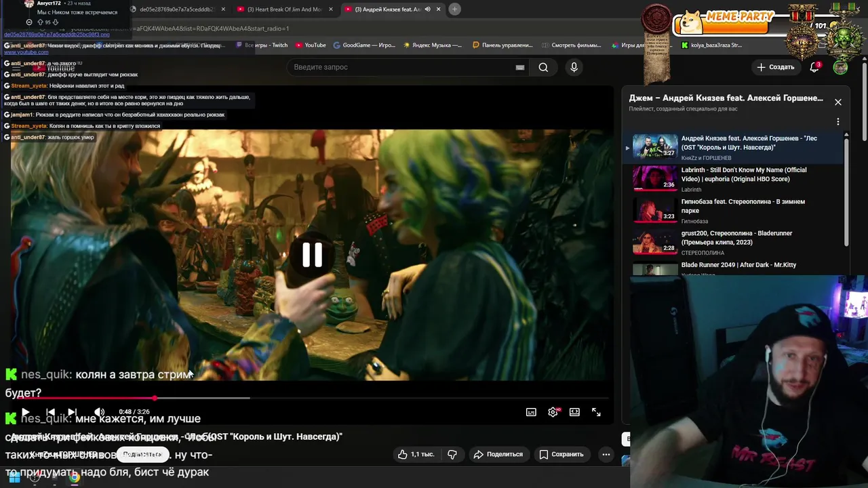Image resolution: width=868 pixels, height=488 pixels.
Task: Open Chrome from the taskbar
Action: coord(75,478)
